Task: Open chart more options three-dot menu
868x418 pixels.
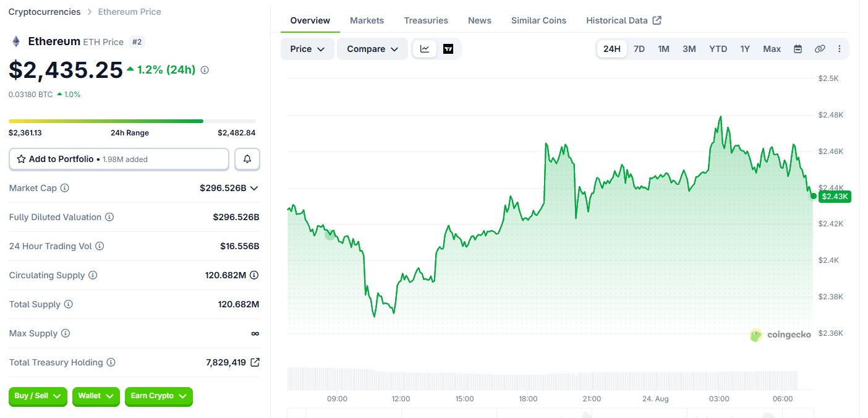Action: coord(839,49)
